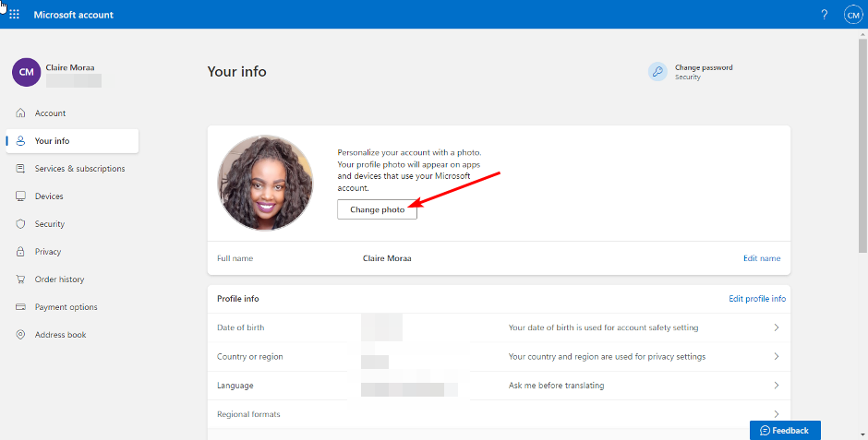Click the country and region privacy description
Screen dimensions: 868x440
(607, 357)
